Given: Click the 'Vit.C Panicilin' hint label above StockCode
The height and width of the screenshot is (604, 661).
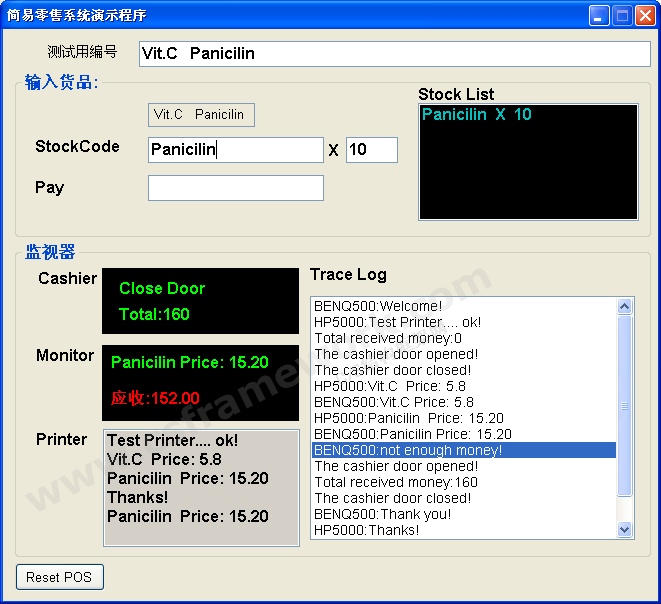Looking at the screenshot, I should tap(201, 115).
